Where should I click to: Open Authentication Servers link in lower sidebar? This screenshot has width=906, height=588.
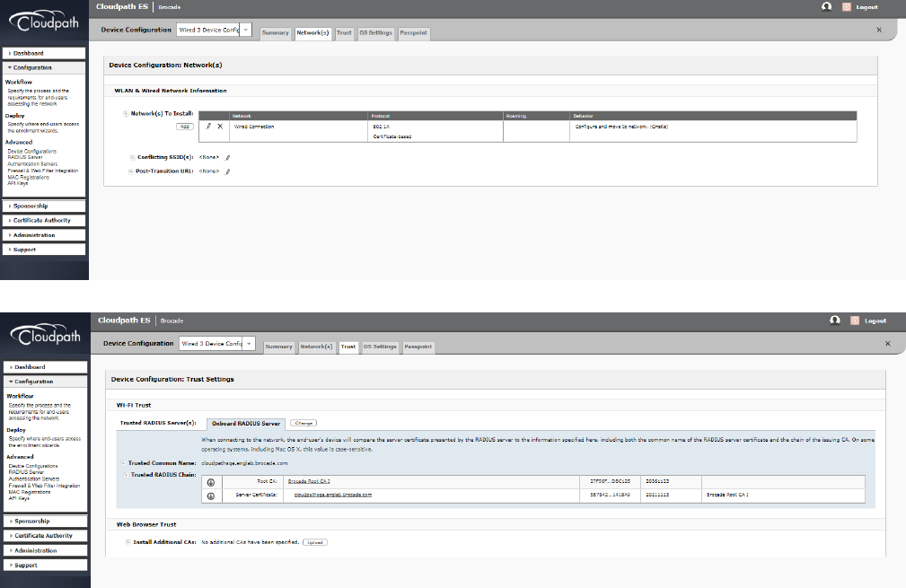(x=33, y=478)
